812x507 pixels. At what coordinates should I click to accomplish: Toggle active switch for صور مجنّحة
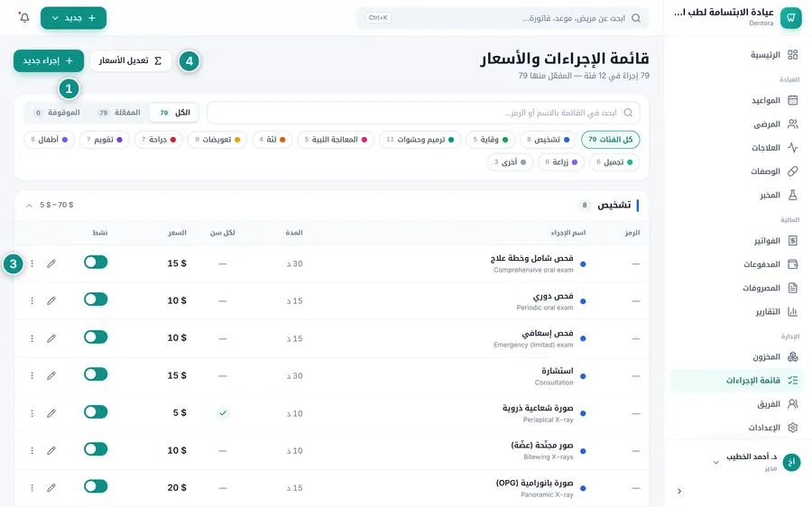click(96, 449)
